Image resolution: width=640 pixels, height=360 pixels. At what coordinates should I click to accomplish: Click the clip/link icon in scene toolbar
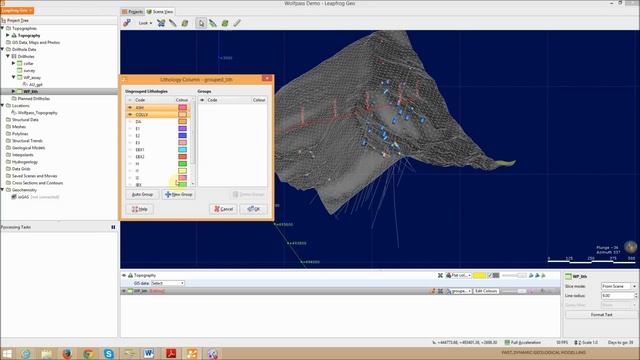[x=127, y=23]
